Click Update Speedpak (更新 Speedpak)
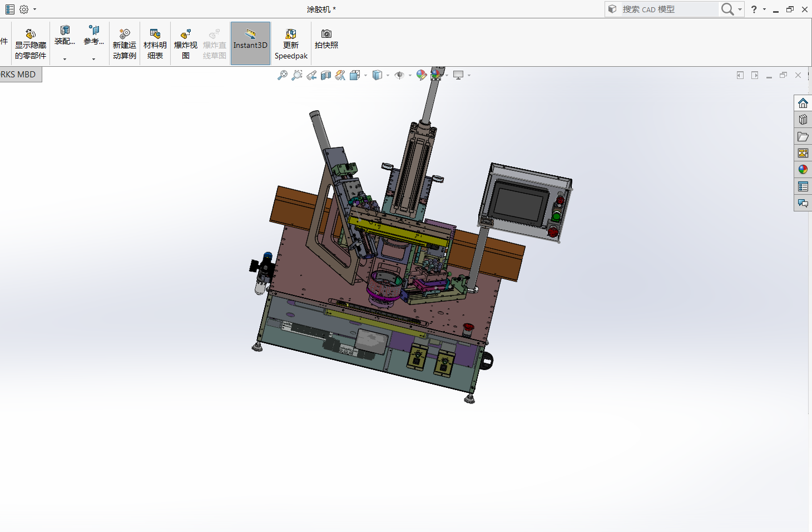 [x=291, y=43]
